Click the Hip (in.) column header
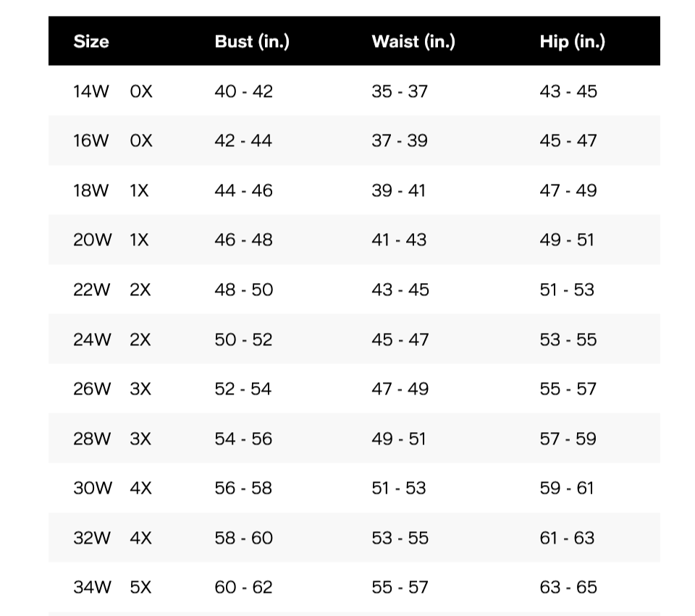695x616 pixels. (572, 42)
